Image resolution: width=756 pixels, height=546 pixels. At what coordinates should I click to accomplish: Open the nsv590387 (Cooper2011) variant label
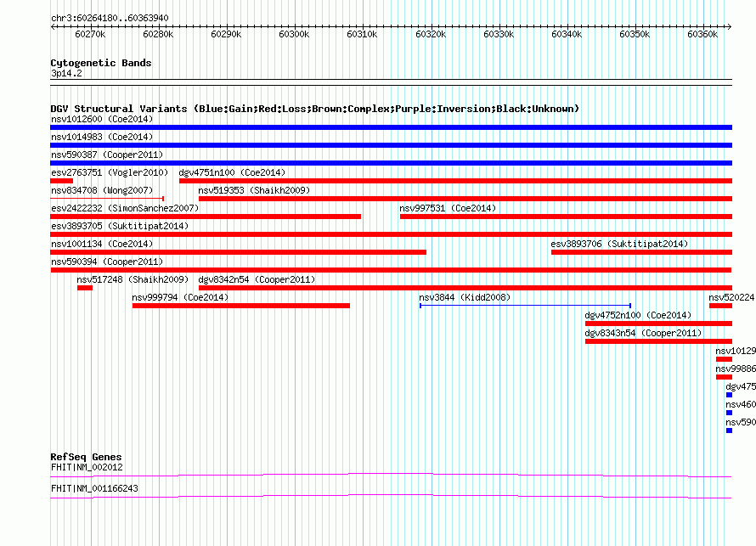tap(107, 155)
